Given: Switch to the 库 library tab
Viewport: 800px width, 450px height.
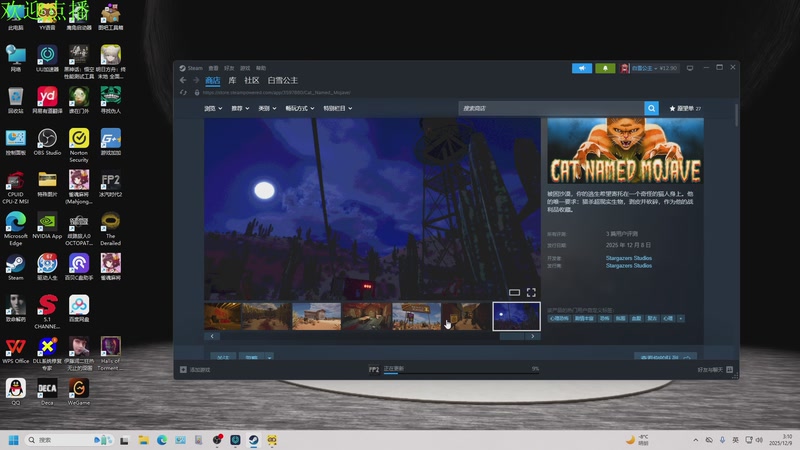Looking at the screenshot, I should [232, 81].
